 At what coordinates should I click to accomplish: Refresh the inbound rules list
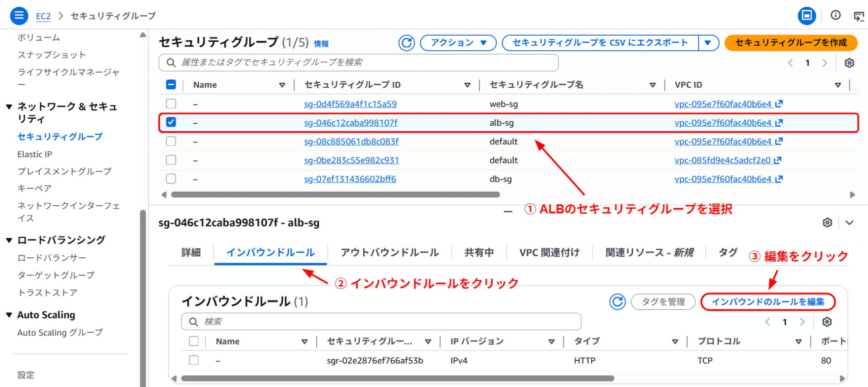617,302
